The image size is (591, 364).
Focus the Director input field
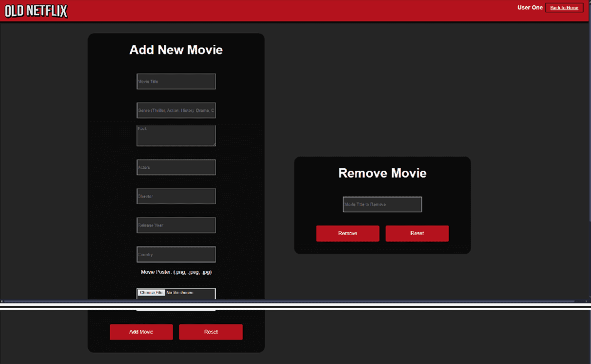click(176, 196)
